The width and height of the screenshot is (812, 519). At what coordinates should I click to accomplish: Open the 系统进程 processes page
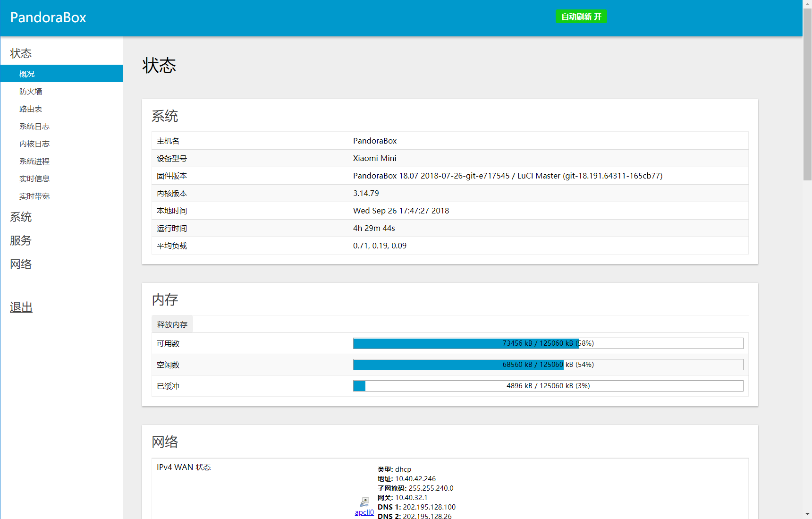tap(34, 162)
